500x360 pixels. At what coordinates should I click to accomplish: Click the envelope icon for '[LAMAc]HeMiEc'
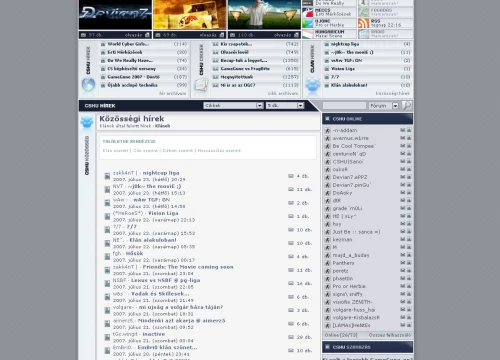pyautogui.click(x=403, y=325)
